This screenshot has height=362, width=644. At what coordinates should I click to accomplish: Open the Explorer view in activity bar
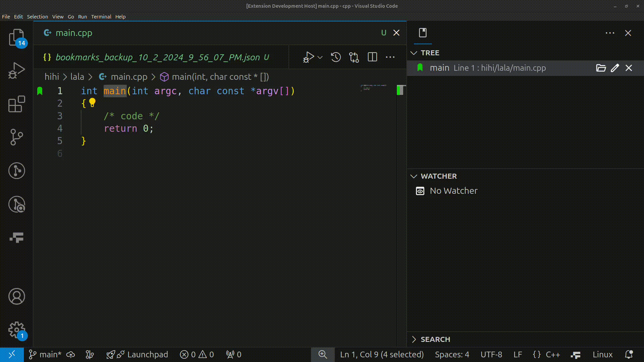(x=16, y=37)
